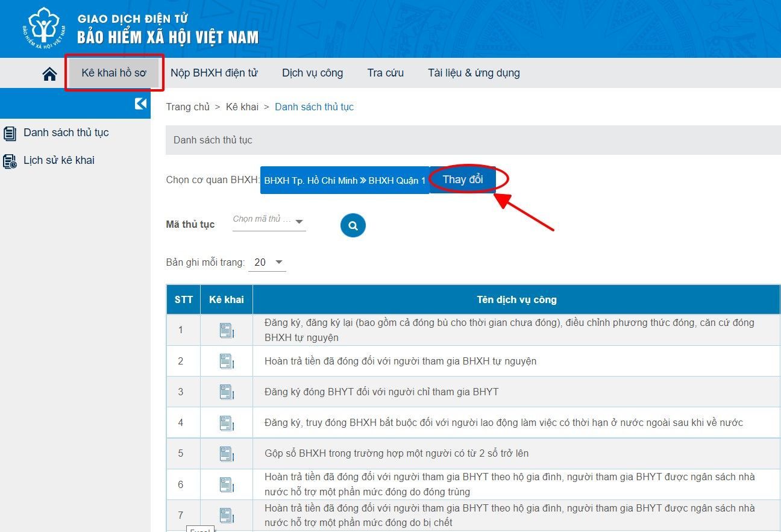Click the Kê khai column header
Image resolution: width=781 pixels, height=532 pixels.
tap(227, 299)
